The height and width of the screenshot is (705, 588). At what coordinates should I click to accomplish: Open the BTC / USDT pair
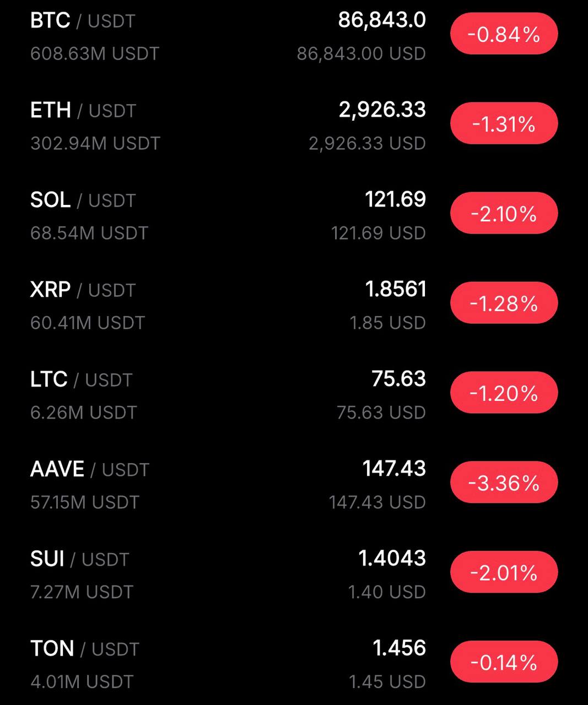pyautogui.click(x=83, y=21)
